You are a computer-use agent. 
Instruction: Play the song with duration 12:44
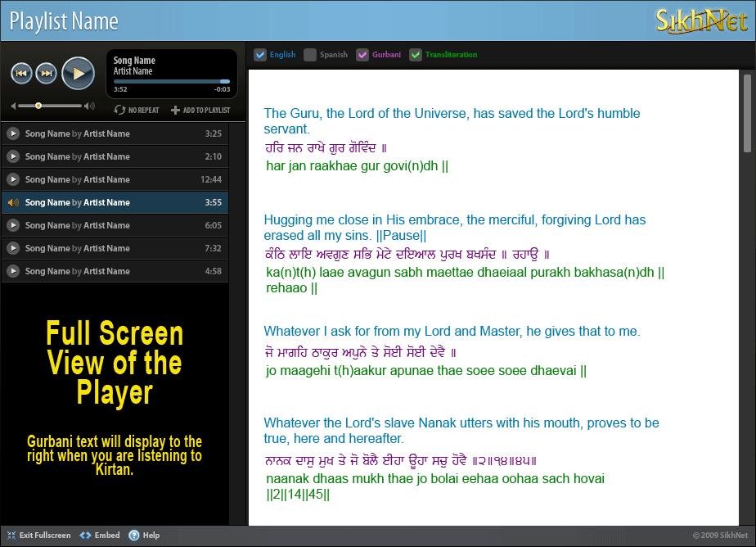coord(13,179)
